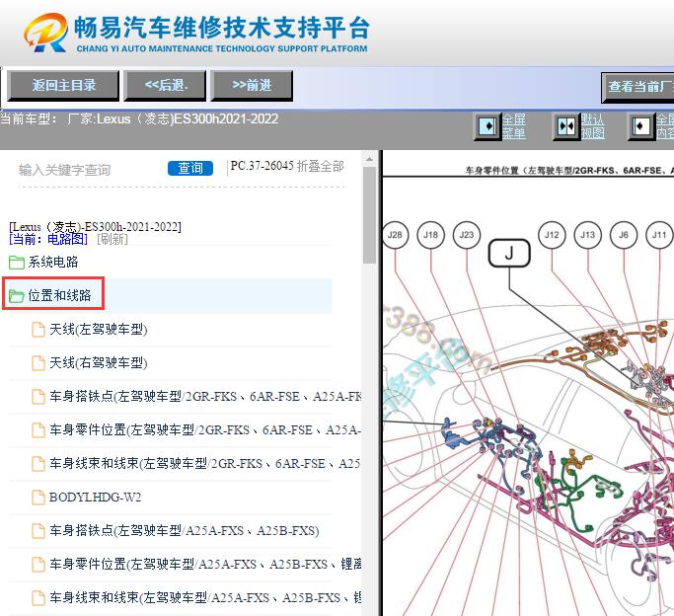Focus the 输入关键字查询 search field
Image resolution: width=674 pixels, height=616 pixels.
click(90, 170)
